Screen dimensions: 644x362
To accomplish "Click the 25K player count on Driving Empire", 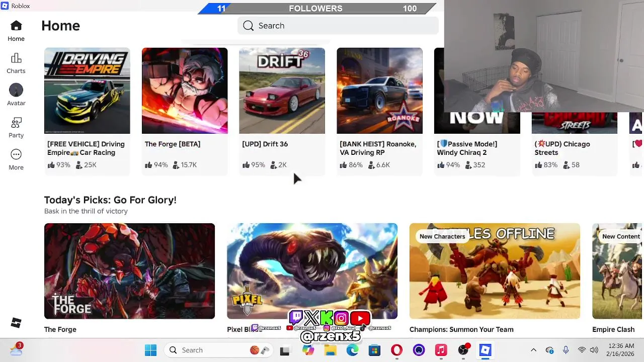I will pyautogui.click(x=86, y=165).
